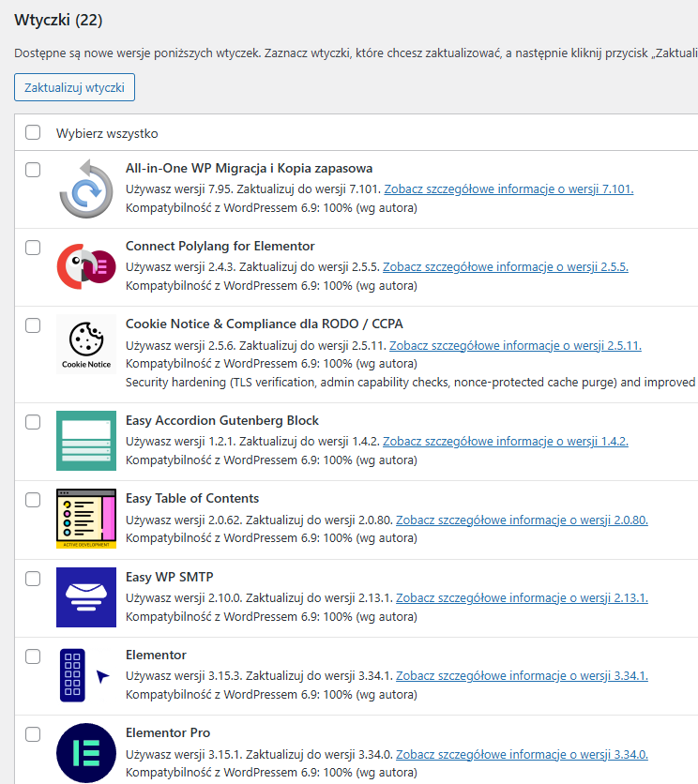Click the Easy WP SMTP title

[170, 577]
